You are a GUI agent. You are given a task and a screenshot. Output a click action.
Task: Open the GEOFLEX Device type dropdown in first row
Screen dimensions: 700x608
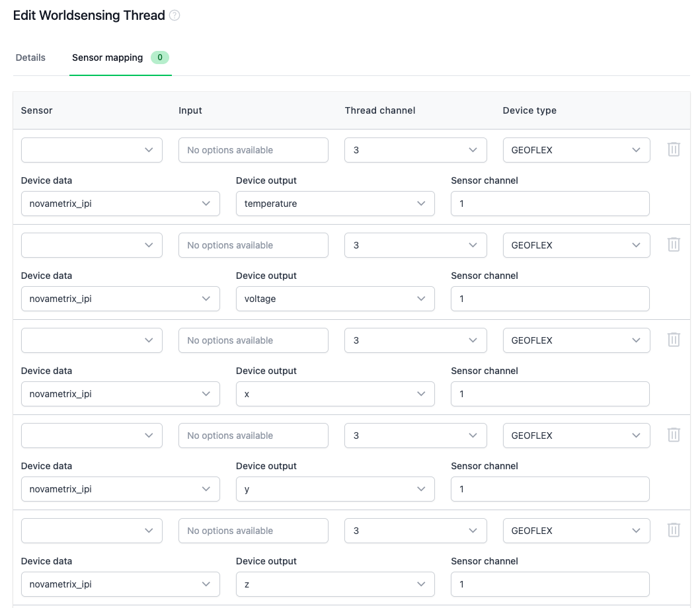pos(576,149)
